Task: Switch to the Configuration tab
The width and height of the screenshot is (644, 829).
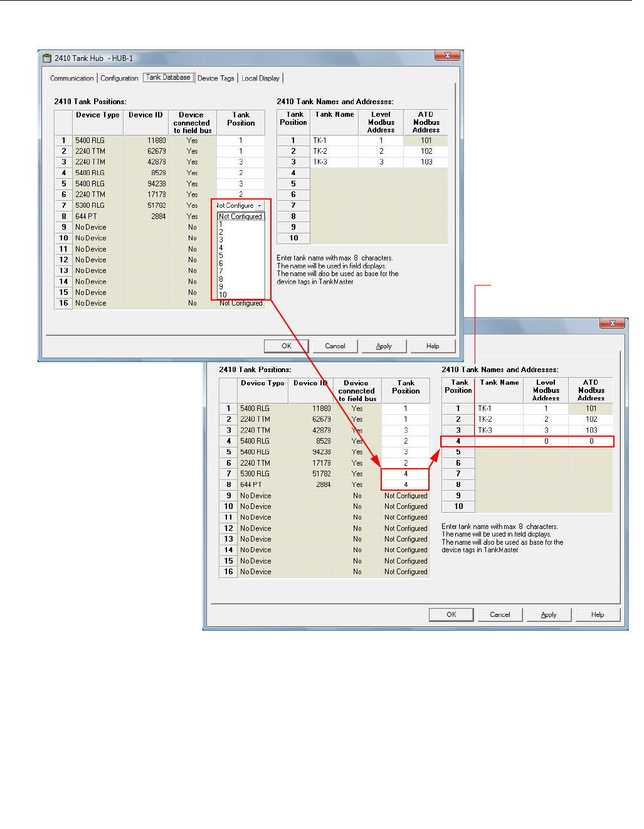Action: pyautogui.click(x=119, y=78)
